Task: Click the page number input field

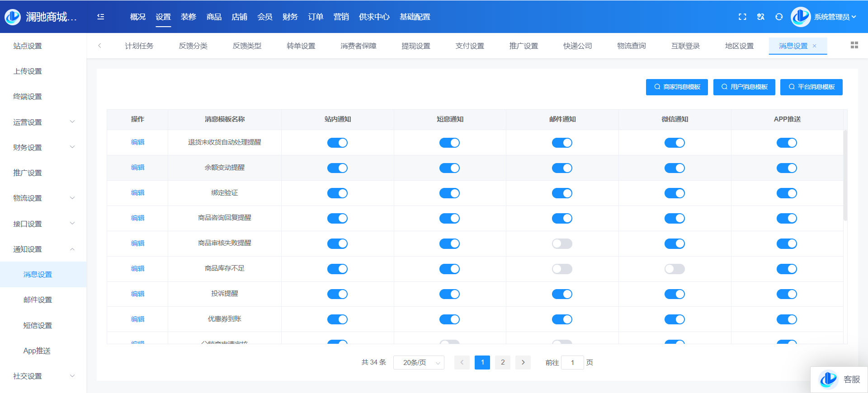Action: (x=572, y=362)
